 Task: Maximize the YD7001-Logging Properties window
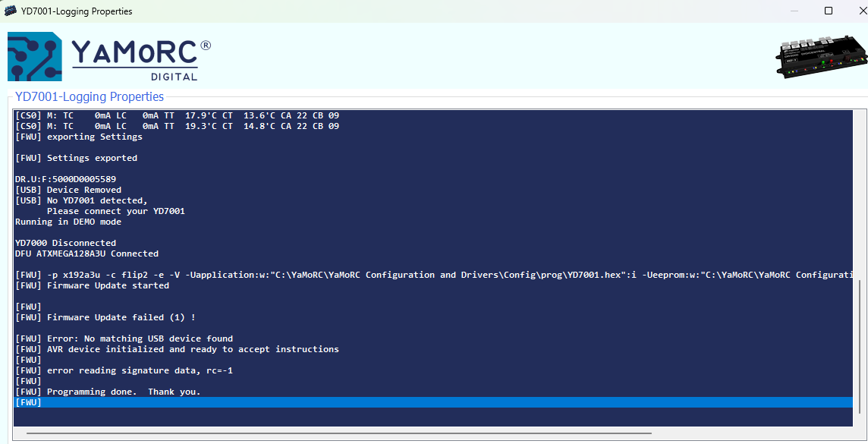pos(828,11)
